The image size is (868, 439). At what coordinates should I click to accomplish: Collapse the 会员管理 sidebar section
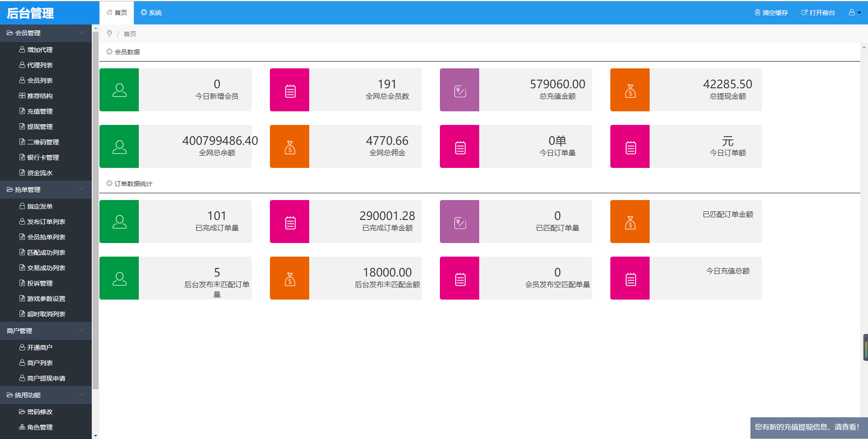point(46,33)
